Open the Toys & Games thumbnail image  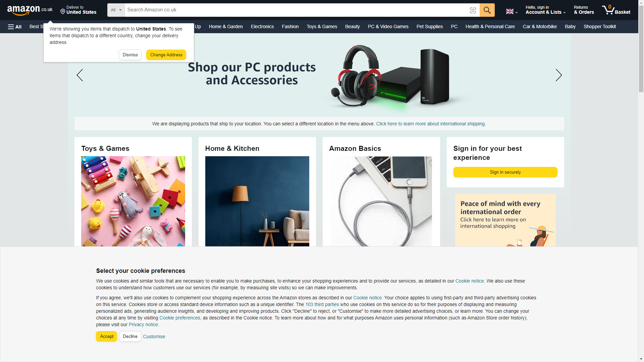coord(133,201)
